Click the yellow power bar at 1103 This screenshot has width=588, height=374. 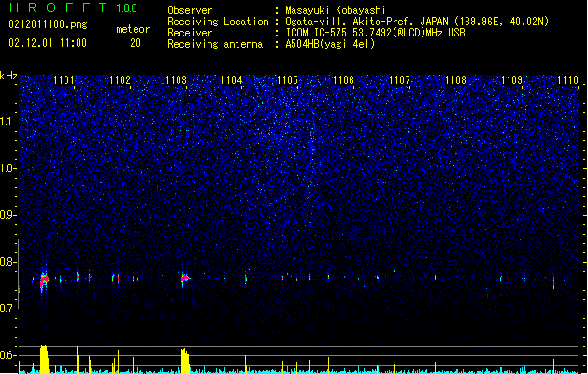point(185,361)
